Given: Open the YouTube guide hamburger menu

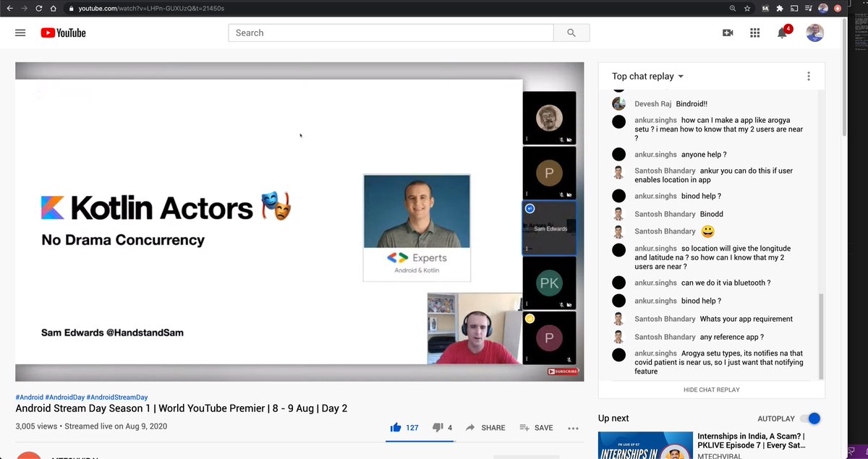Looking at the screenshot, I should [20, 33].
